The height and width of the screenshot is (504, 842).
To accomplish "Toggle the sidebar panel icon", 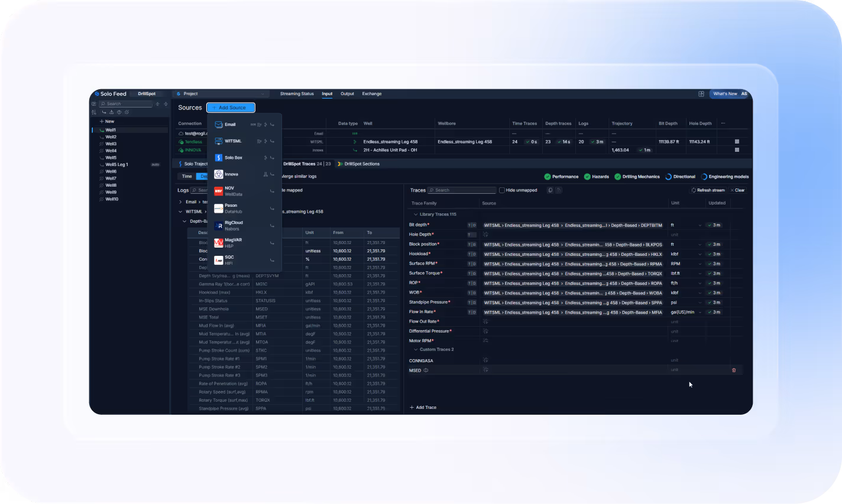I will (93, 104).
